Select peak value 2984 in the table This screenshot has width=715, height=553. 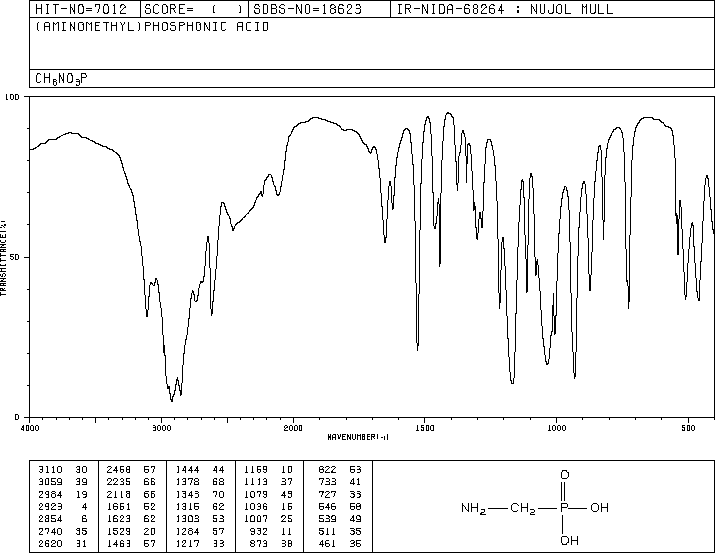(50, 494)
